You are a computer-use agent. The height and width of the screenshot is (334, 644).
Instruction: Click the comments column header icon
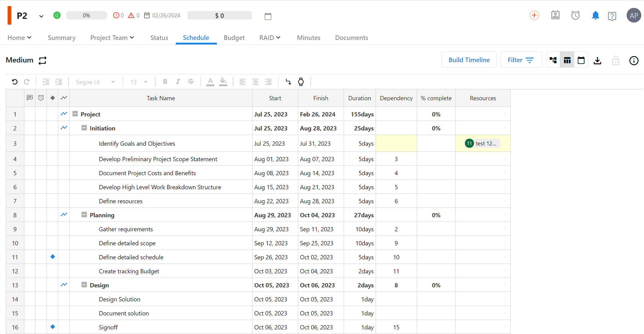point(30,98)
